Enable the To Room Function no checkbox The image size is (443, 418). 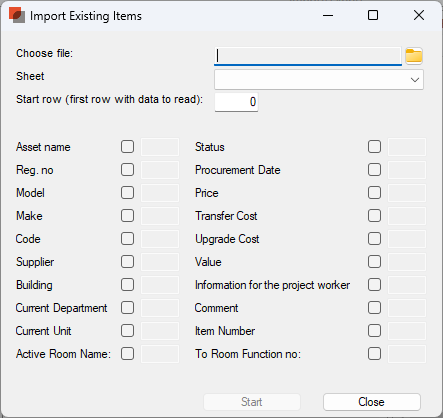374,354
